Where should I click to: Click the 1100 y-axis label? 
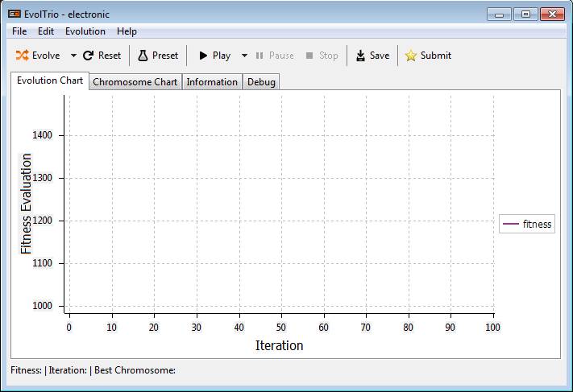[42, 263]
